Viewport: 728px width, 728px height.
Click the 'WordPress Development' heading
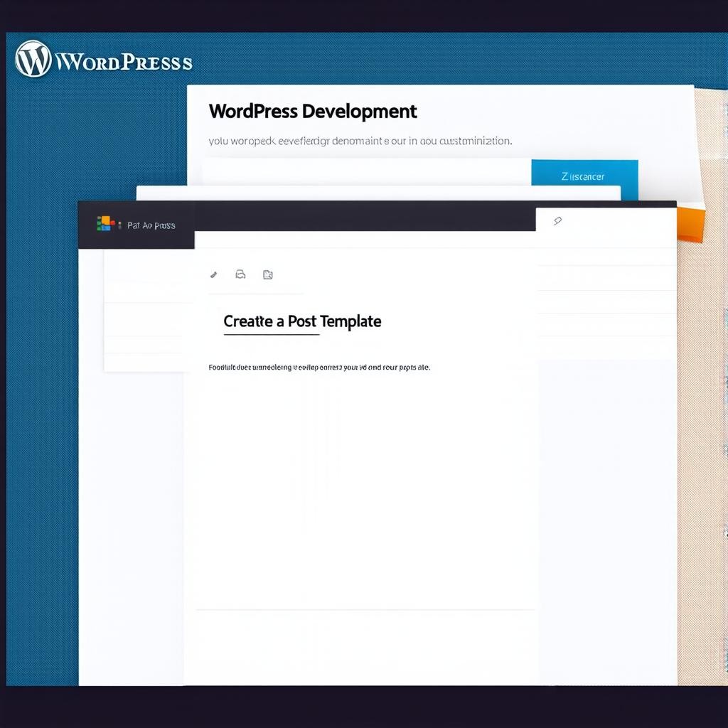[x=313, y=112]
